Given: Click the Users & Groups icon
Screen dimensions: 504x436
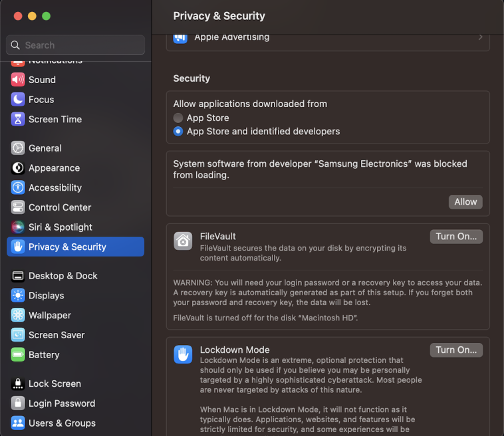Looking at the screenshot, I should (x=18, y=423).
